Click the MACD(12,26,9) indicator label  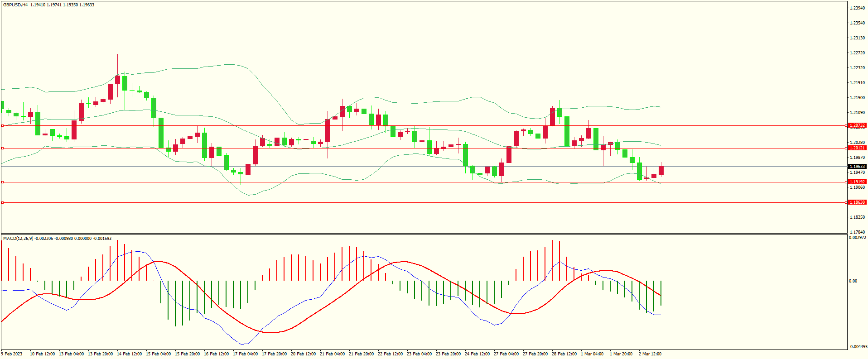click(18, 239)
